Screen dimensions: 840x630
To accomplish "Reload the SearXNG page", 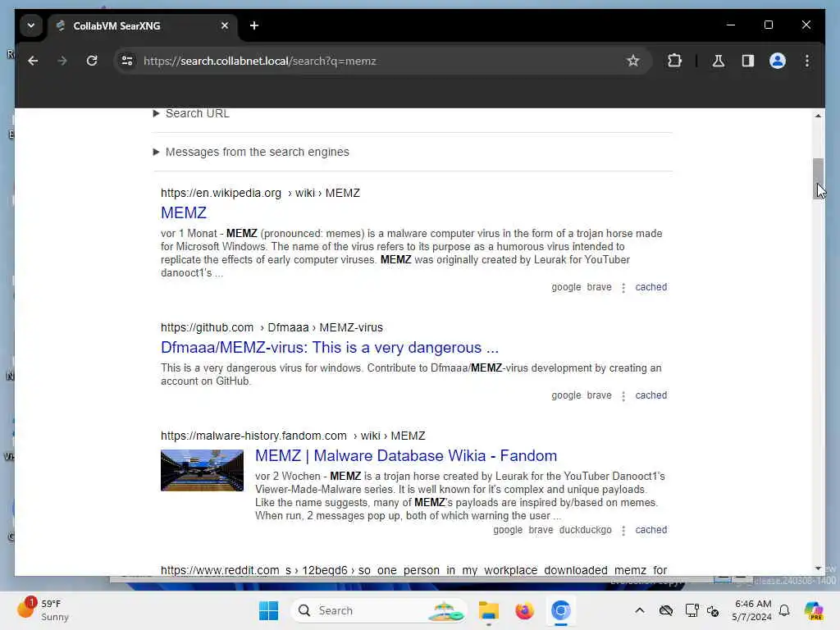I will point(92,61).
